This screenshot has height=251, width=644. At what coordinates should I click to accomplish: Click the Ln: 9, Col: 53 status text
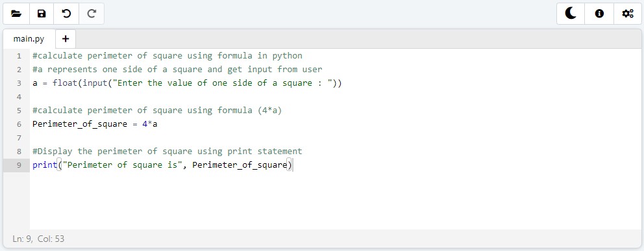38,239
